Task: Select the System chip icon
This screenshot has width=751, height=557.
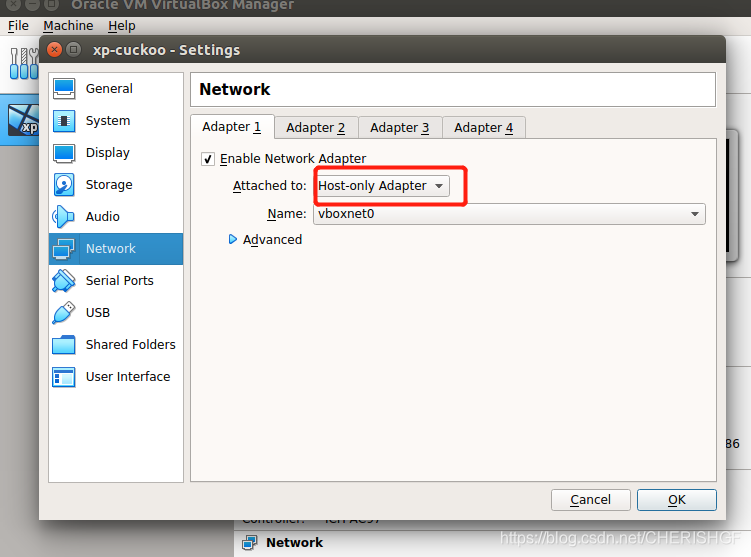Action: coord(64,121)
